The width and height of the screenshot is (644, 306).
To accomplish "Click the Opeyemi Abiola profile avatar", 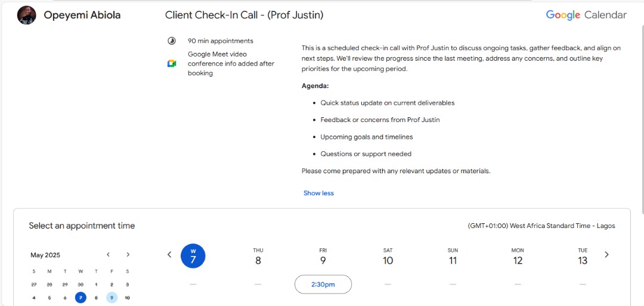I will 27,15.
